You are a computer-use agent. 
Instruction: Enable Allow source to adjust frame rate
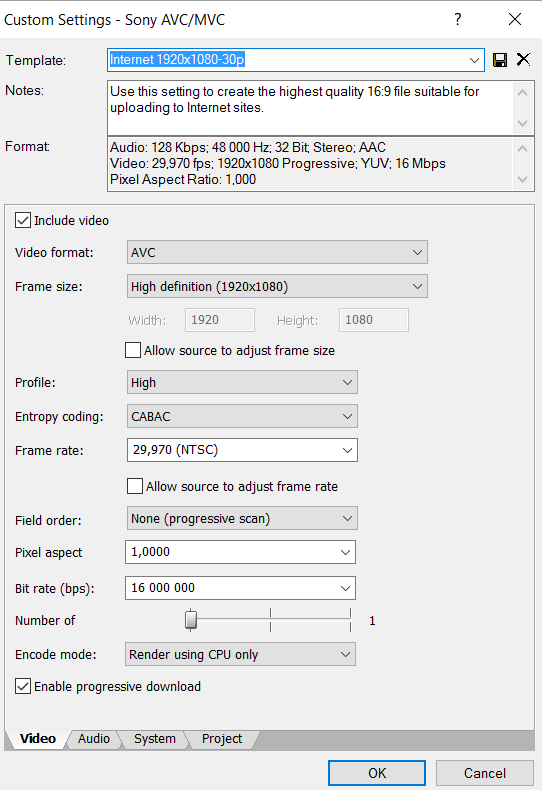pos(135,486)
